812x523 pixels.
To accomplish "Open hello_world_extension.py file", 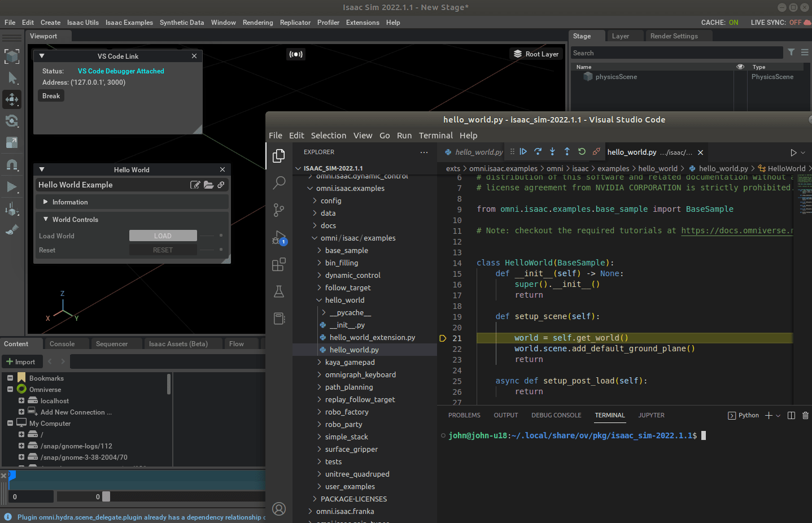I will point(372,337).
